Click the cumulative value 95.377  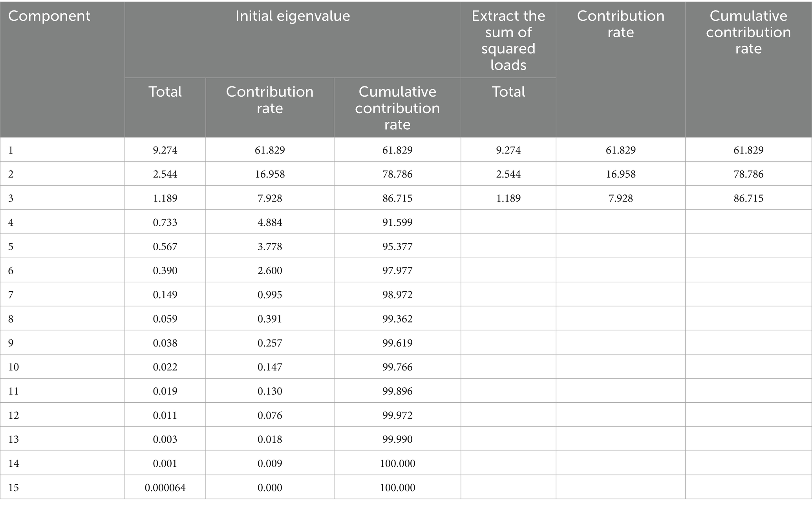pos(397,246)
